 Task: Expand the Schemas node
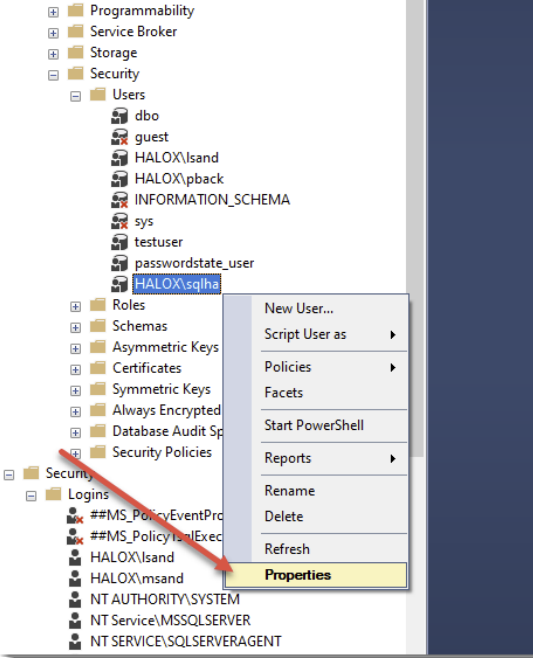[x=76, y=328]
